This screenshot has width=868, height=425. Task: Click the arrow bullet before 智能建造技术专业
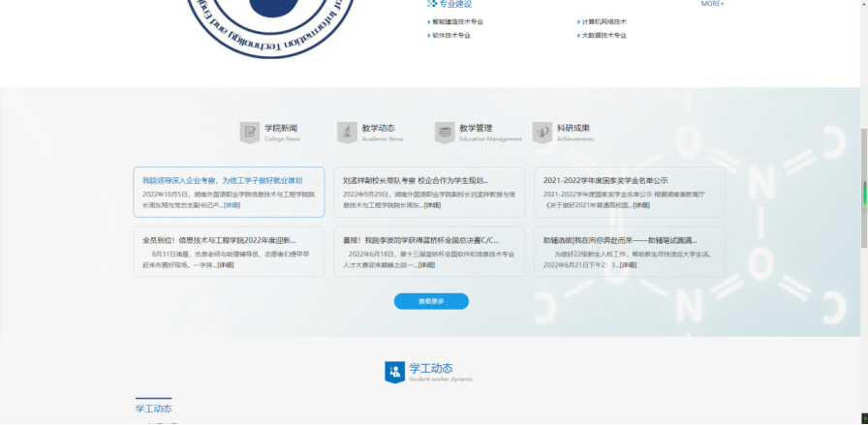point(429,21)
